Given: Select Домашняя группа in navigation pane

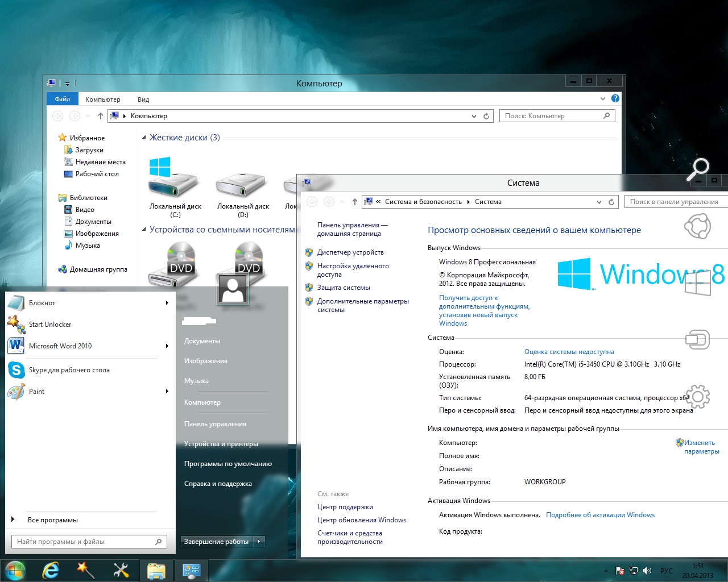Looking at the screenshot, I should tap(98, 269).
